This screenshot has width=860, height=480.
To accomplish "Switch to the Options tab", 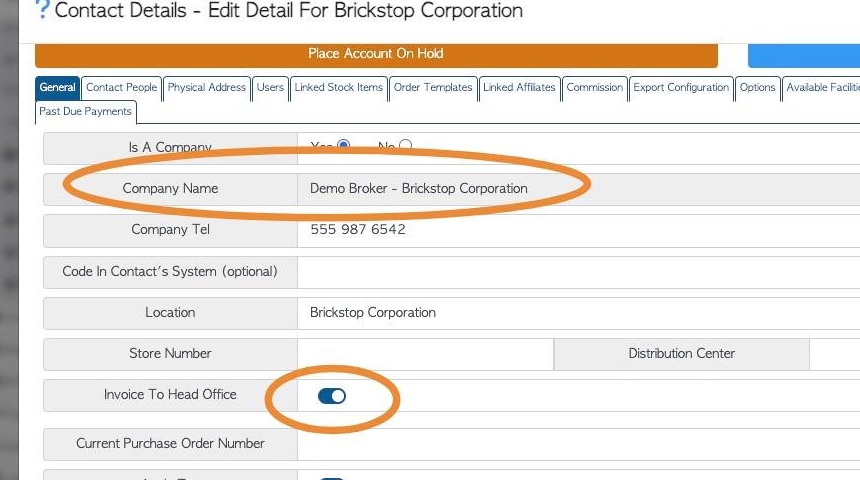I will point(757,88).
